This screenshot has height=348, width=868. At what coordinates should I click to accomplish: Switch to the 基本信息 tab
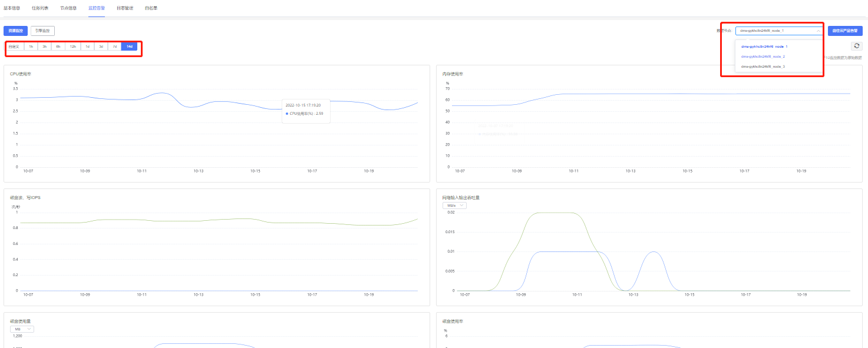12,8
